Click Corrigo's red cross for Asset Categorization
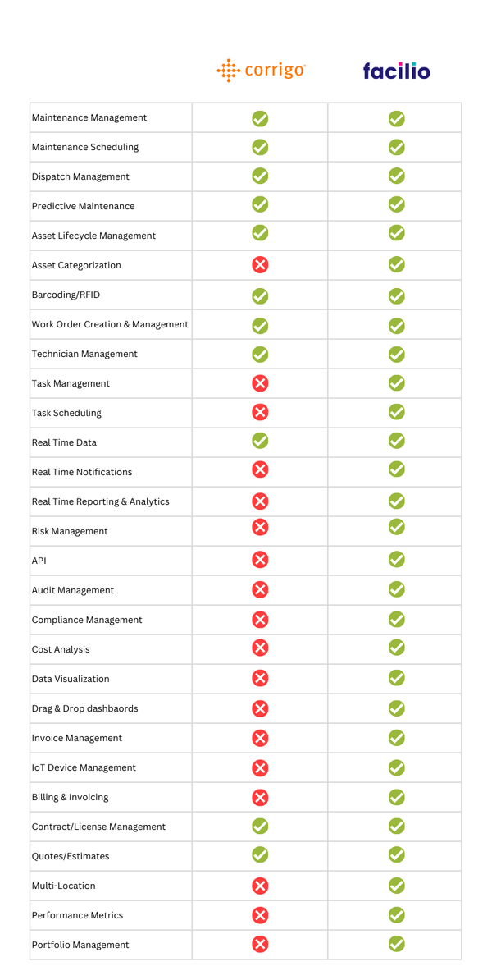Viewport: 492px width, 980px height. click(260, 264)
